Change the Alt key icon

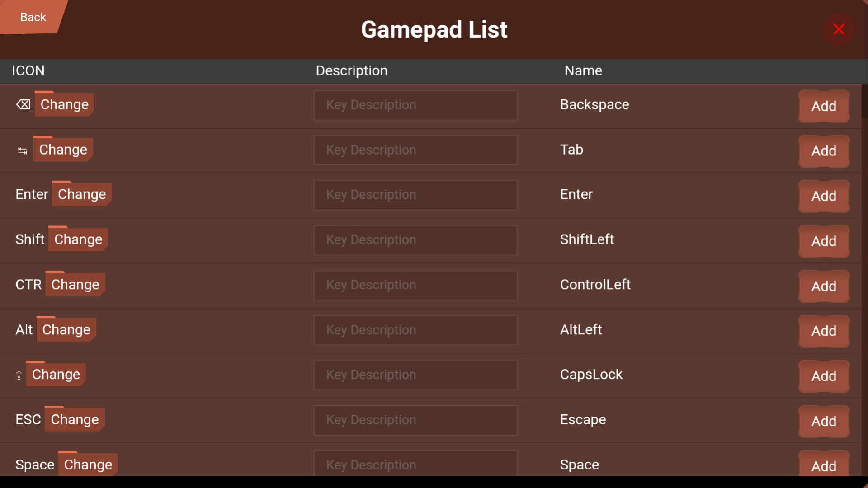point(66,329)
